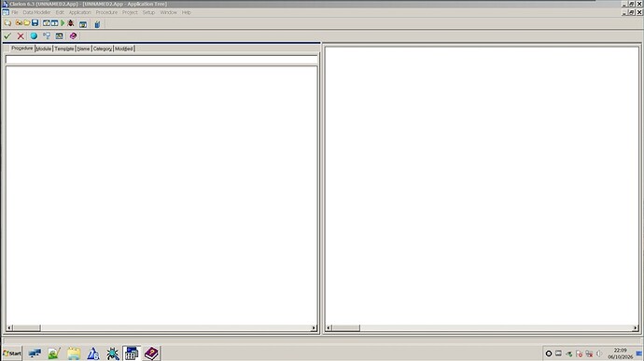Click the green Run arrow icon
Screen dimensions: 644x361
[63, 23]
